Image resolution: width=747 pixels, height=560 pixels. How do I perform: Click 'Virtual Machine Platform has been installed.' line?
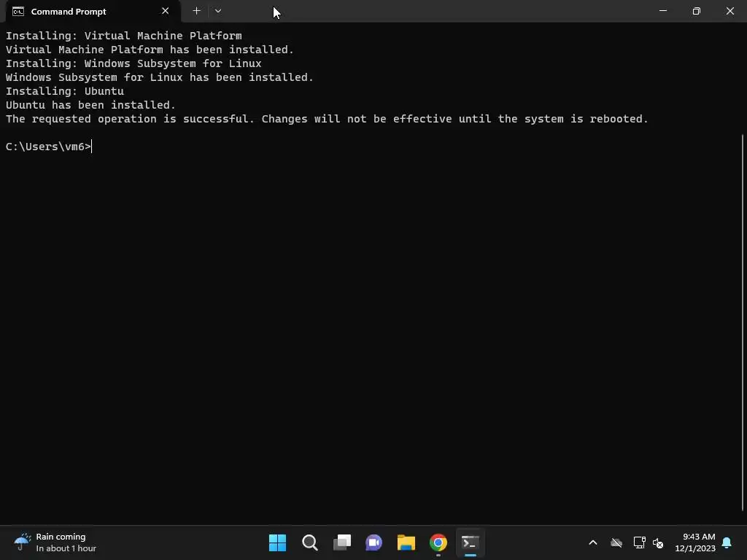(x=150, y=50)
